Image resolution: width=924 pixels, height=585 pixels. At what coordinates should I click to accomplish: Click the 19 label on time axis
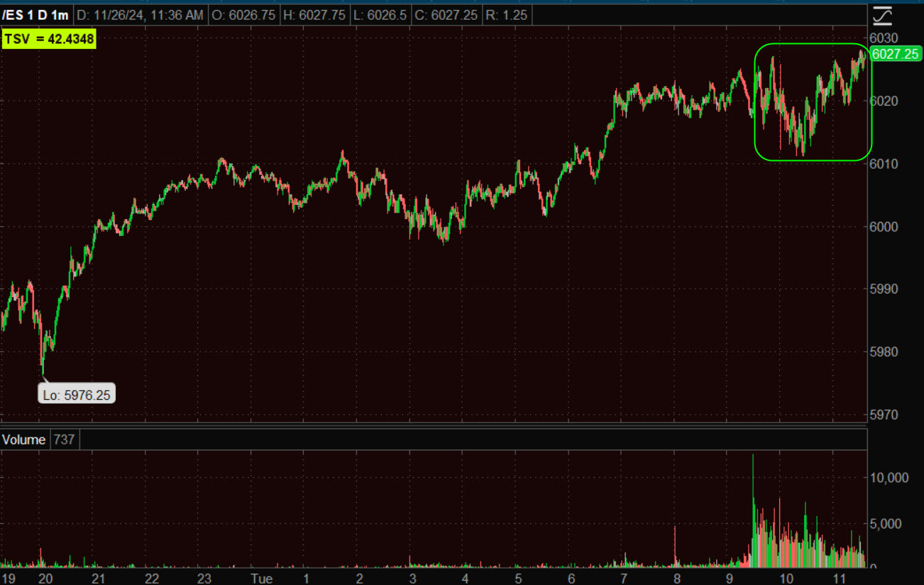click(x=7, y=579)
